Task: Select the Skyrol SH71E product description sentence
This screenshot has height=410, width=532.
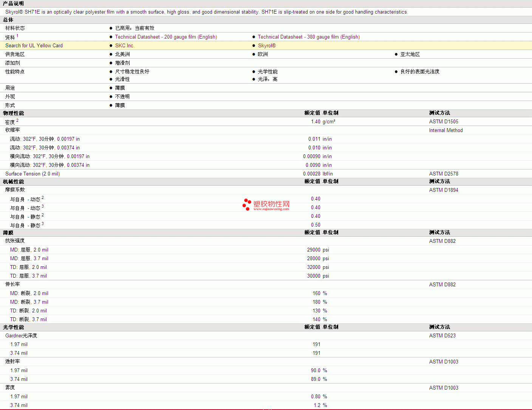Action: (207, 12)
